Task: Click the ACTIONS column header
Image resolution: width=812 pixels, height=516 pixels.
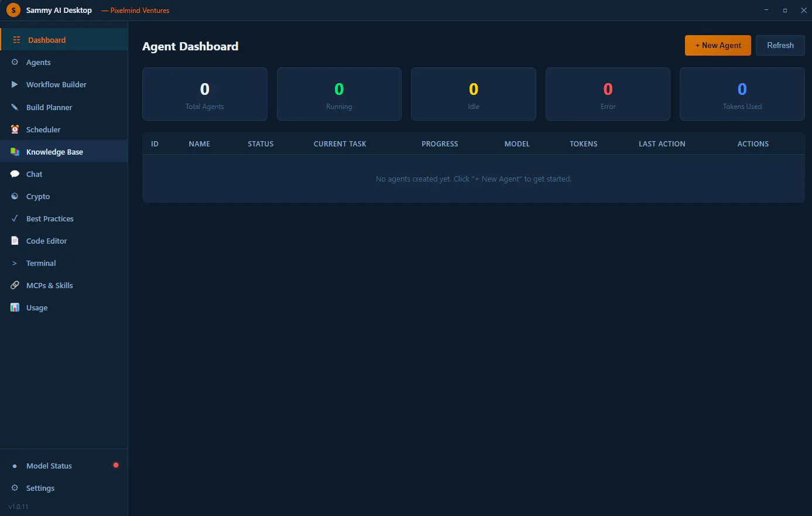Action: [x=753, y=143]
